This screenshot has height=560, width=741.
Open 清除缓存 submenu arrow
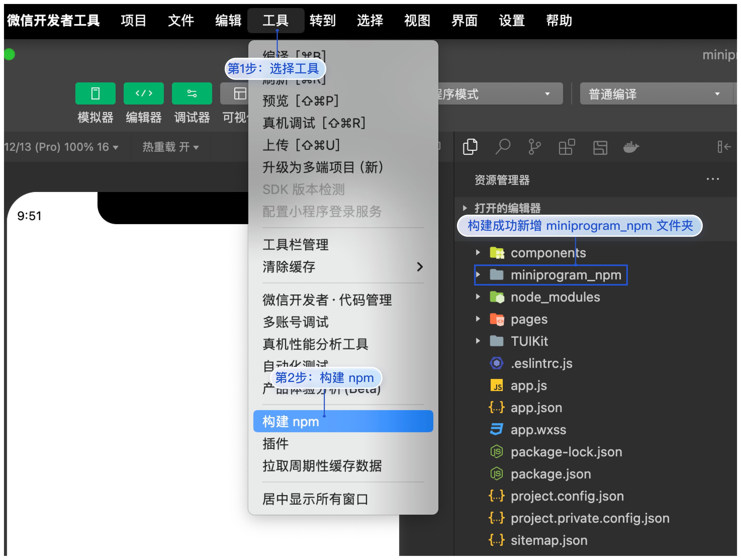pyautogui.click(x=420, y=267)
